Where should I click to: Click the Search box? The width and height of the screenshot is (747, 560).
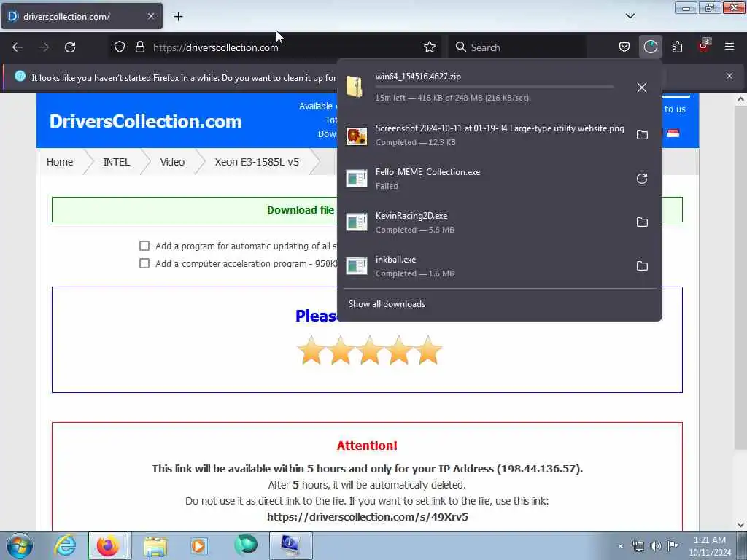pos(517,47)
